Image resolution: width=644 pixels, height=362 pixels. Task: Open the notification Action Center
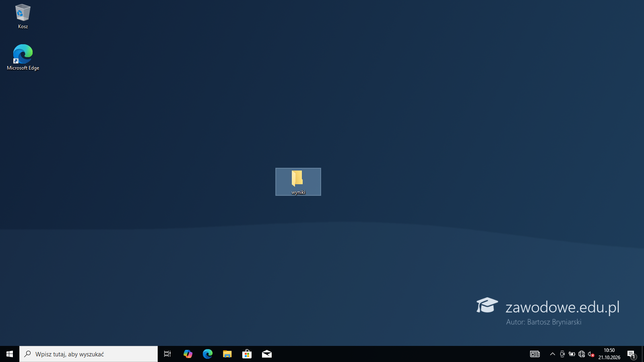coord(632,354)
